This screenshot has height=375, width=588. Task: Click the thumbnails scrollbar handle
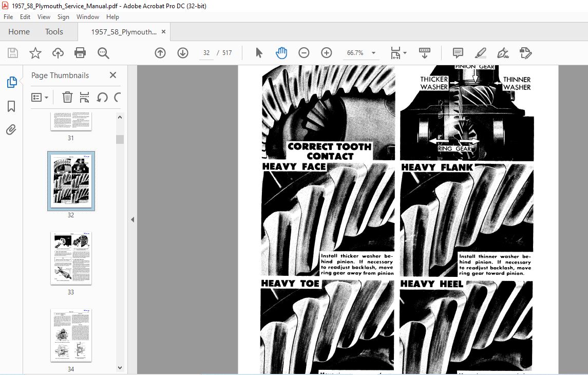point(120,139)
